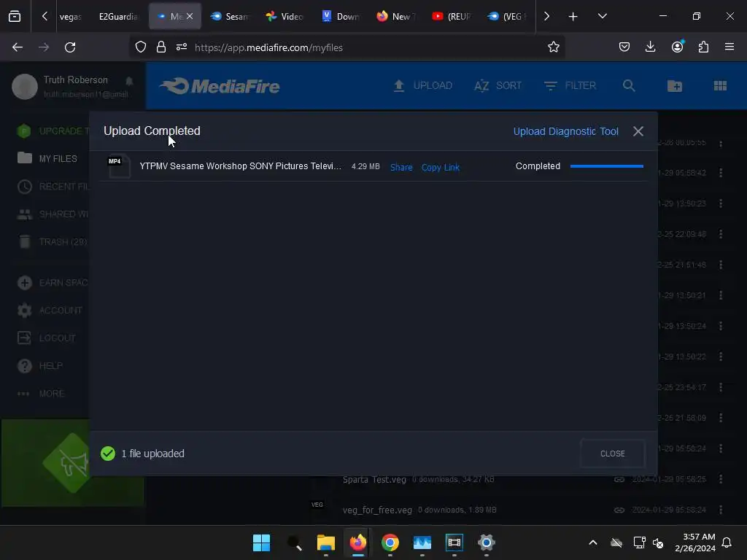Switch to grid view icon

pos(720,86)
